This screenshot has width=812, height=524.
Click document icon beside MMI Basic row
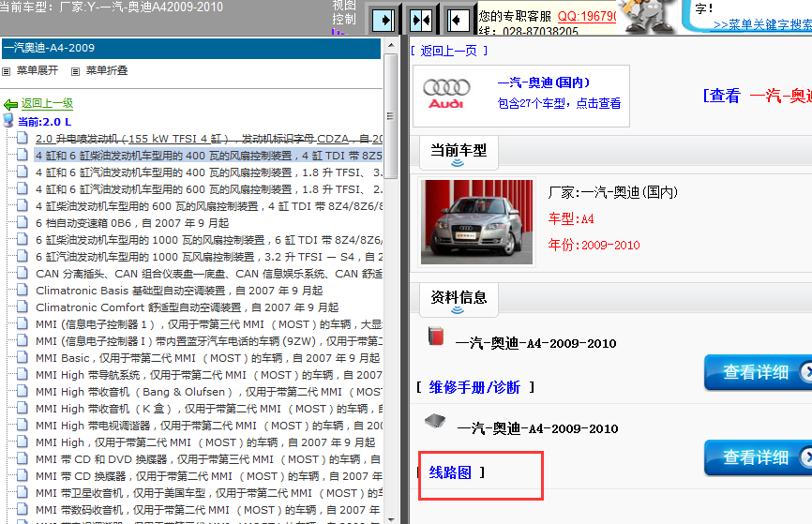coord(23,357)
